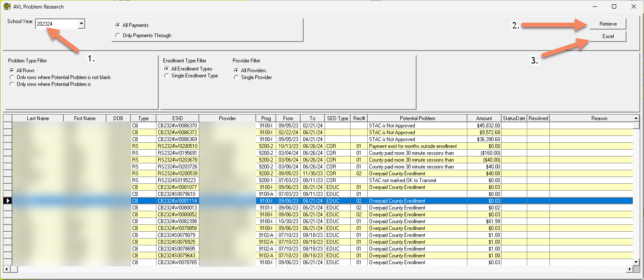Select the Only Payments Through option
The image size is (644, 280).
(118, 35)
